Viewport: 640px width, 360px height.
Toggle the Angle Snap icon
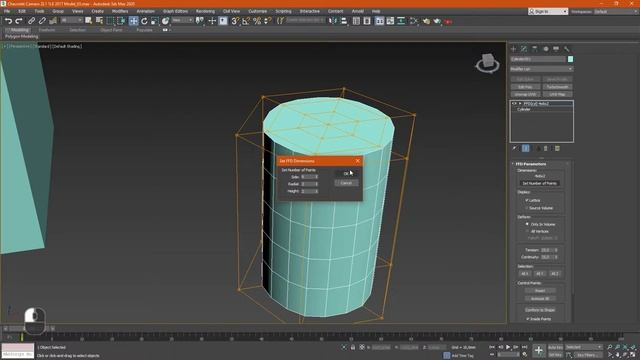click(x=246, y=21)
